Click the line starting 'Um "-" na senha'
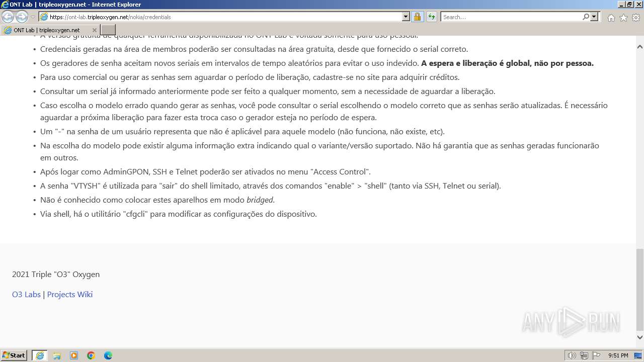This screenshot has width=644, height=362. pos(243,132)
